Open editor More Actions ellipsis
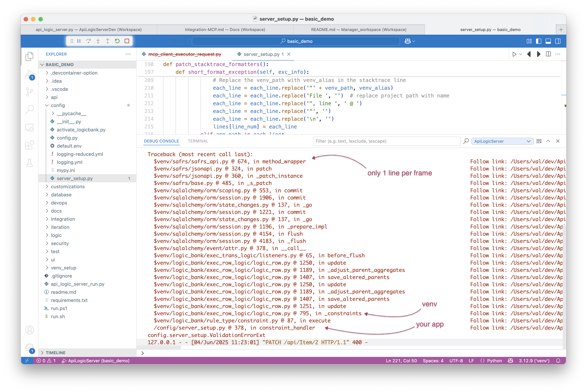This screenshot has width=587, height=392. 558,54
